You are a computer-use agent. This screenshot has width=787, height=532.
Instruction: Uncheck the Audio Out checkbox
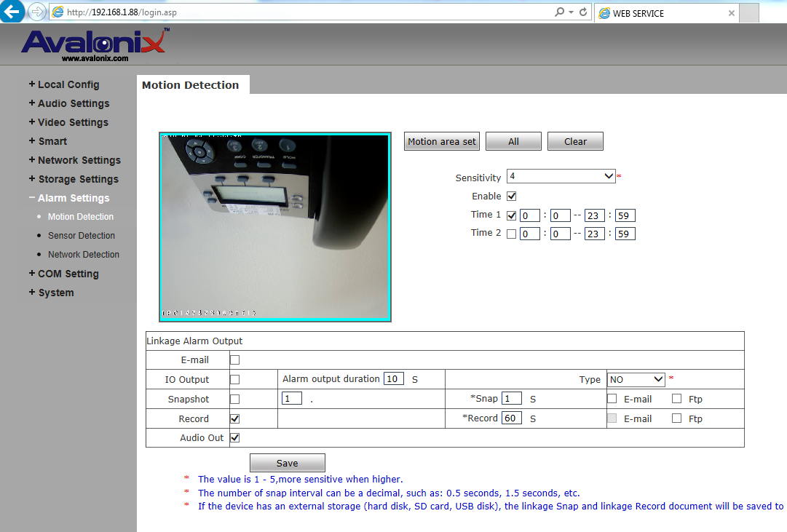click(x=234, y=438)
